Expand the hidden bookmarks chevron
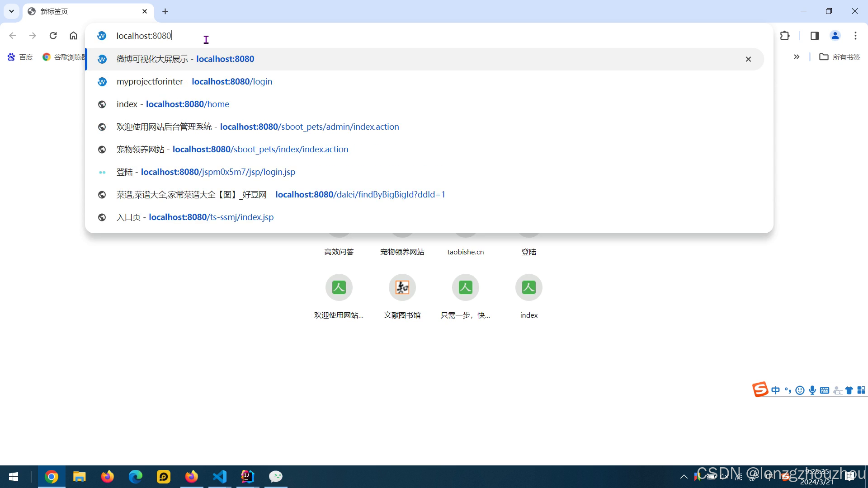 [x=797, y=57]
